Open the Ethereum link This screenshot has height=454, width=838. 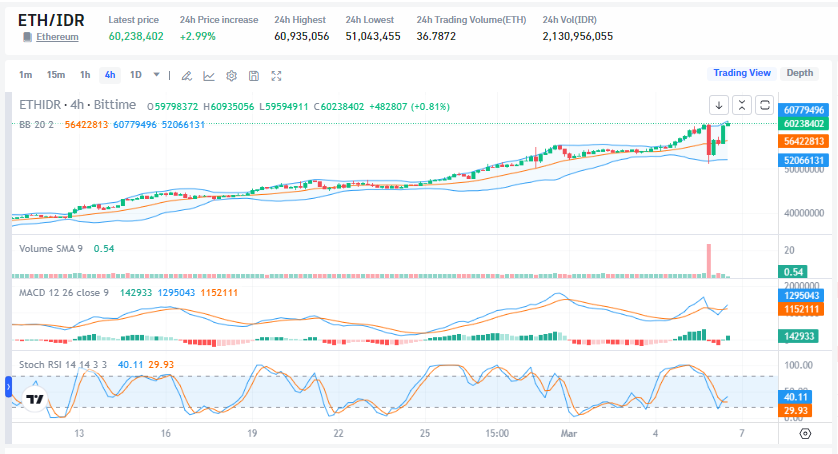[x=57, y=37]
